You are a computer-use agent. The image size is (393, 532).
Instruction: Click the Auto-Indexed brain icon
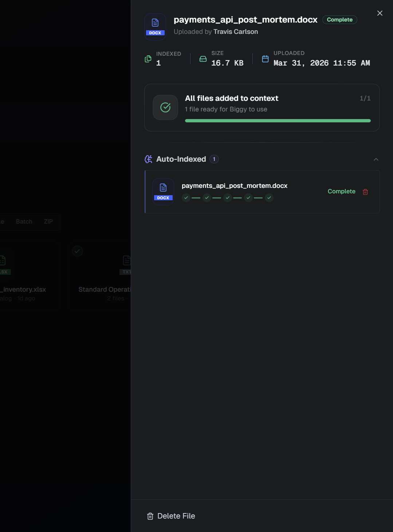coord(149,159)
